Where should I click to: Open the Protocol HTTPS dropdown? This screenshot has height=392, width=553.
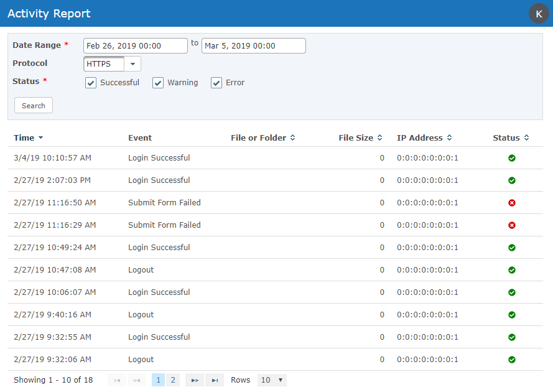[132, 64]
